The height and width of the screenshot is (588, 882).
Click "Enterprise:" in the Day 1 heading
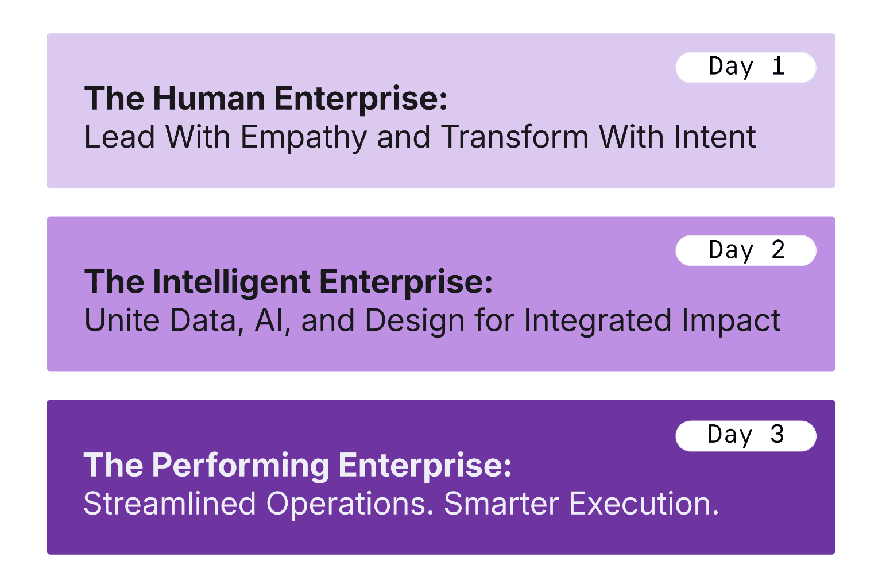[x=361, y=98]
